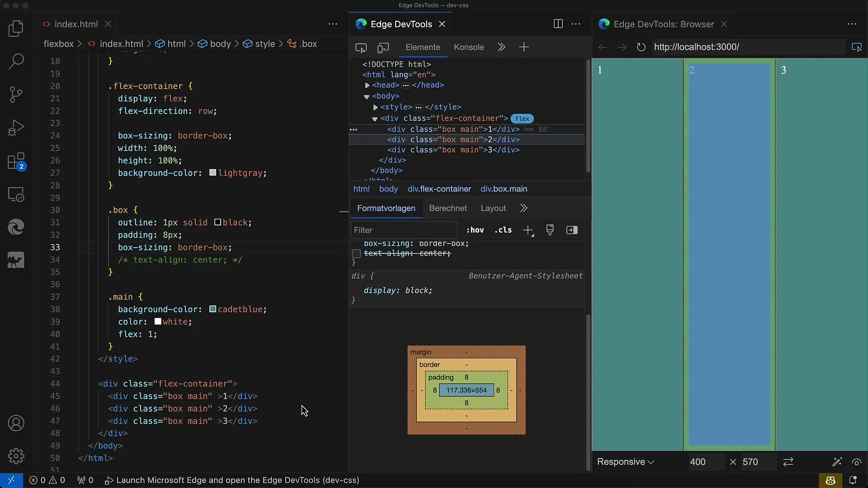
Task: Add a new style rule with the plus icon
Action: click(x=528, y=230)
